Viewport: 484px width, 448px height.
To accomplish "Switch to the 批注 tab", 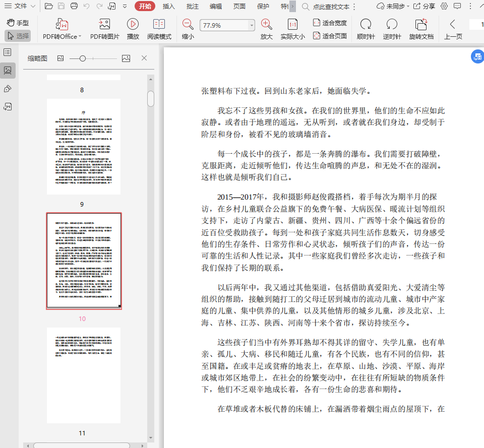I will (192, 6).
